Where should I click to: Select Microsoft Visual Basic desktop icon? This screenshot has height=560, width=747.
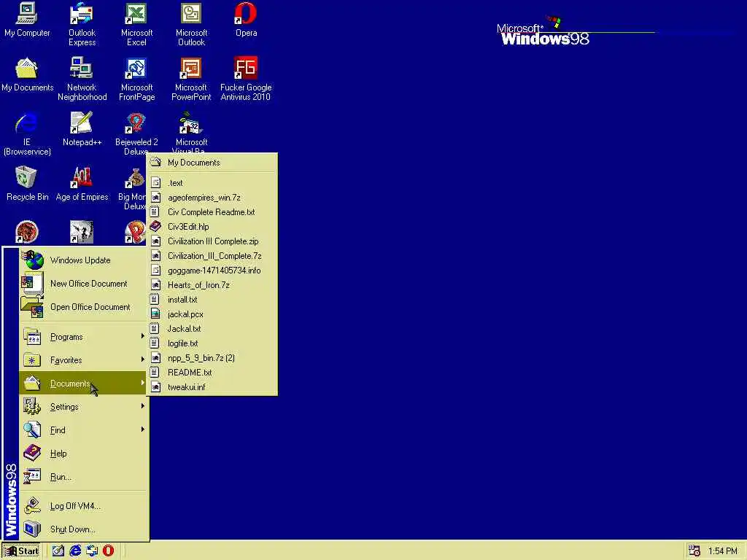[191, 131]
